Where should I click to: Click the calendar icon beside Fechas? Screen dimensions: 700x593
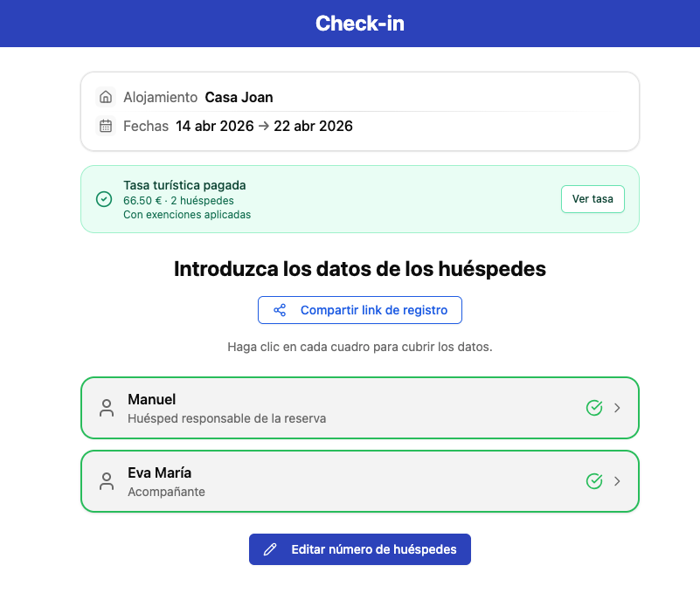(x=105, y=126)
